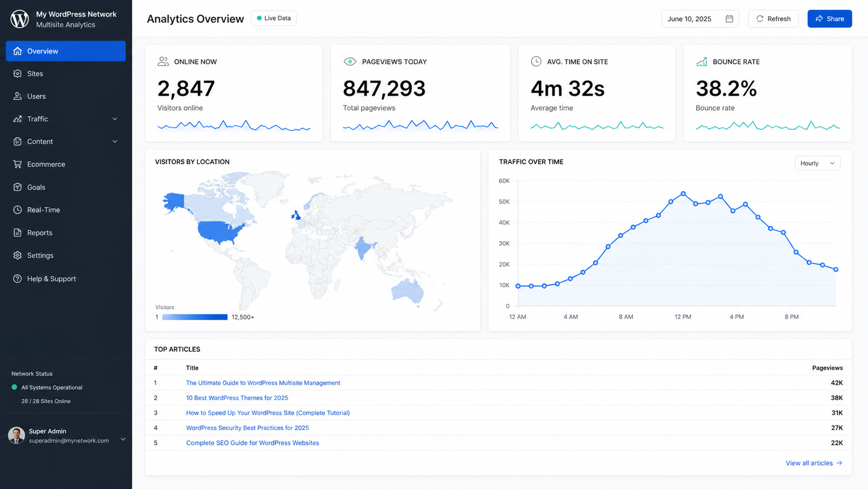Click the Pageviews Today eye icon
The width and height of the screenshot is (868, 489).
350,61
